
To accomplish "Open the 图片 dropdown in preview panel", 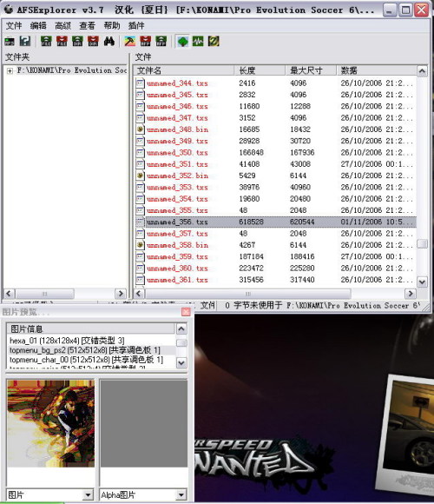I will point(88,495).
